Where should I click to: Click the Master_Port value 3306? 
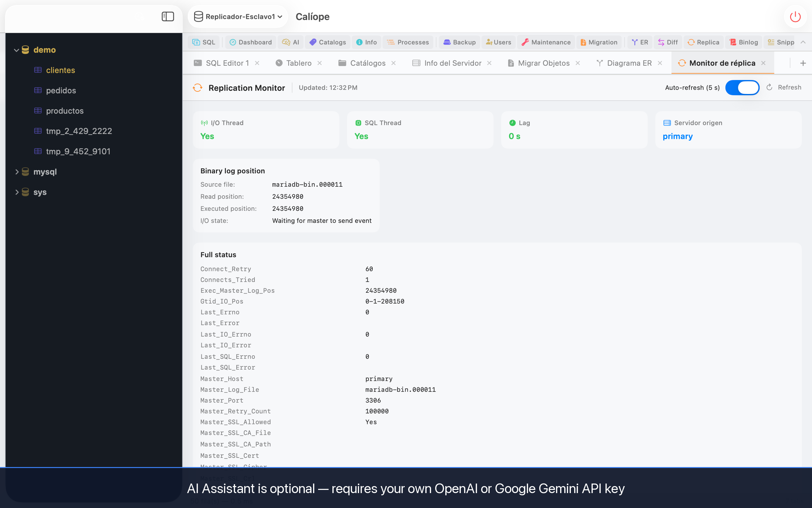point(373,400)
